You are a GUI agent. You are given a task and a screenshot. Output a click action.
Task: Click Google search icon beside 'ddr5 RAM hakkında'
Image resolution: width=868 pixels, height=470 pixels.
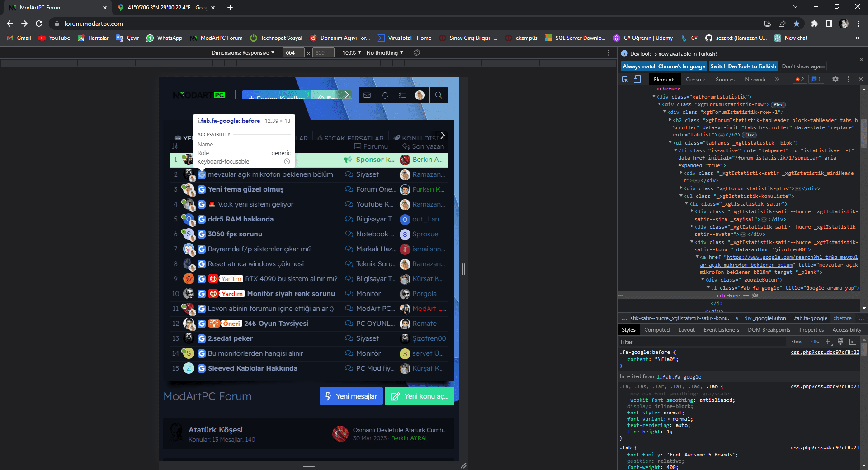pos(202,220)
